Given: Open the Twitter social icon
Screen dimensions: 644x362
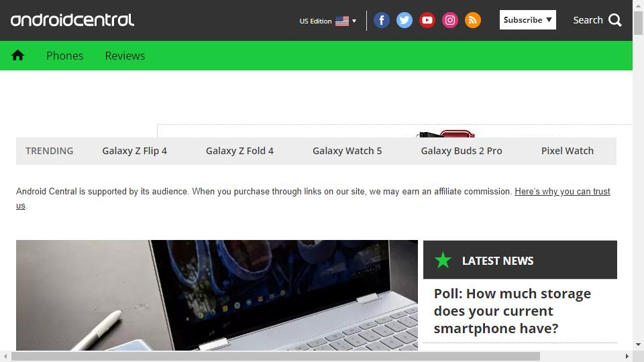Looking at the screenshot, I should point(405,20).
